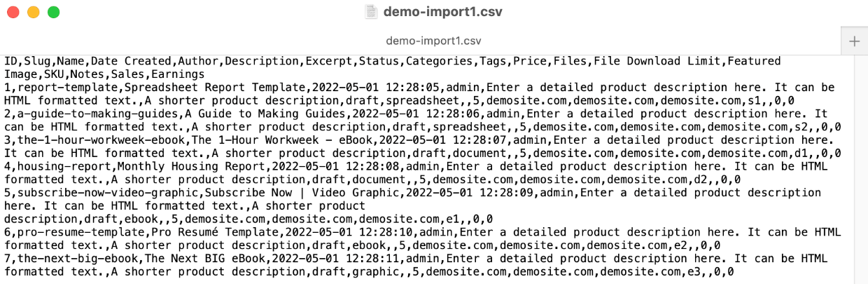Image resolution: width=868 pixels, height=284 pixels.
Task: Place cursor on "Date Created" header field
Action: pos(131,61)
